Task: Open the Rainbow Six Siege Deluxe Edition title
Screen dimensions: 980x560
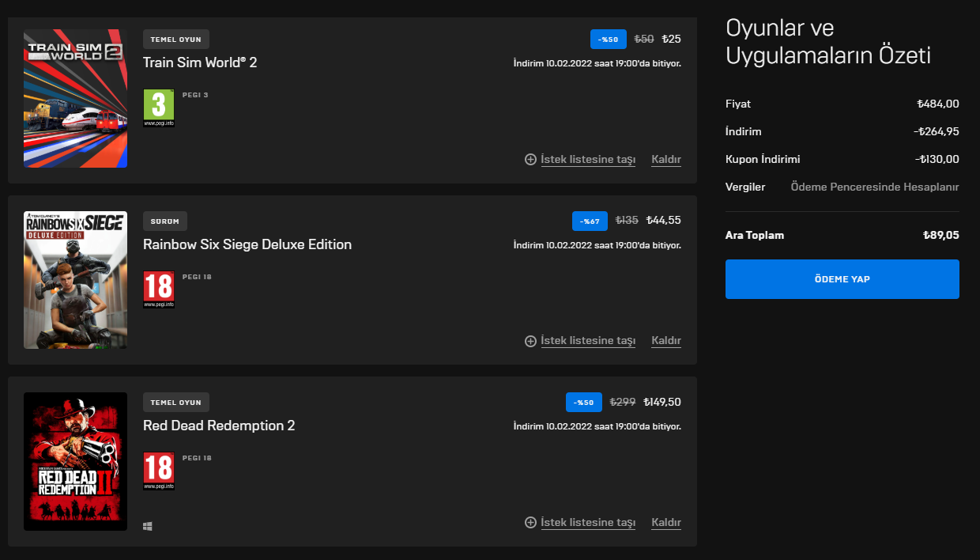Action: (247, 244)
